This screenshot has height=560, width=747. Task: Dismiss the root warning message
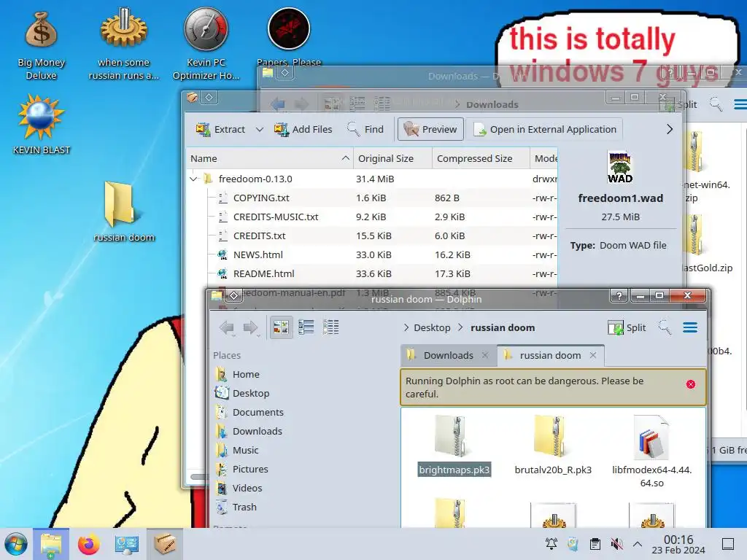691,384
